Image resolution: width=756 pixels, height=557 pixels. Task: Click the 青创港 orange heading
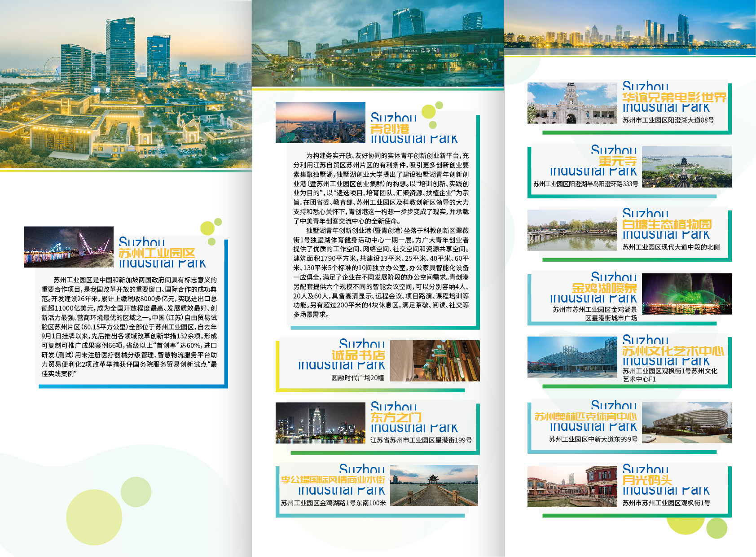[390, 129]
